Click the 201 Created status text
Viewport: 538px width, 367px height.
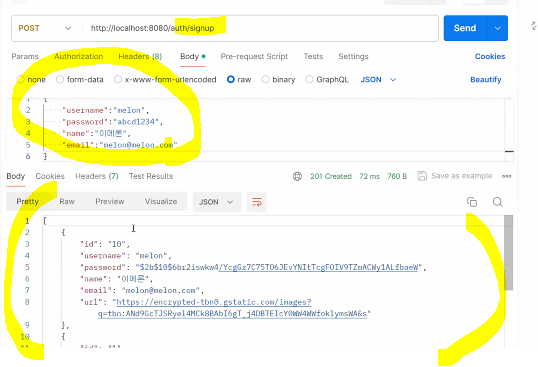[x=331, y=176]
